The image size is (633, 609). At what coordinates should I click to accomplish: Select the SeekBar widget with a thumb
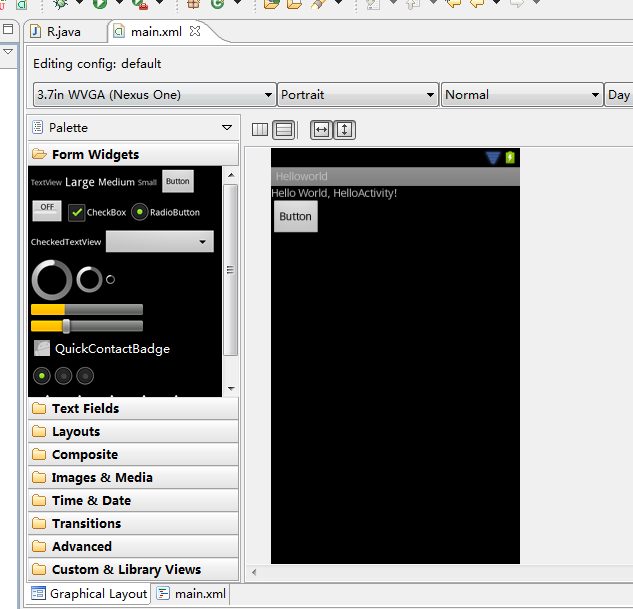tap(87, 326)
